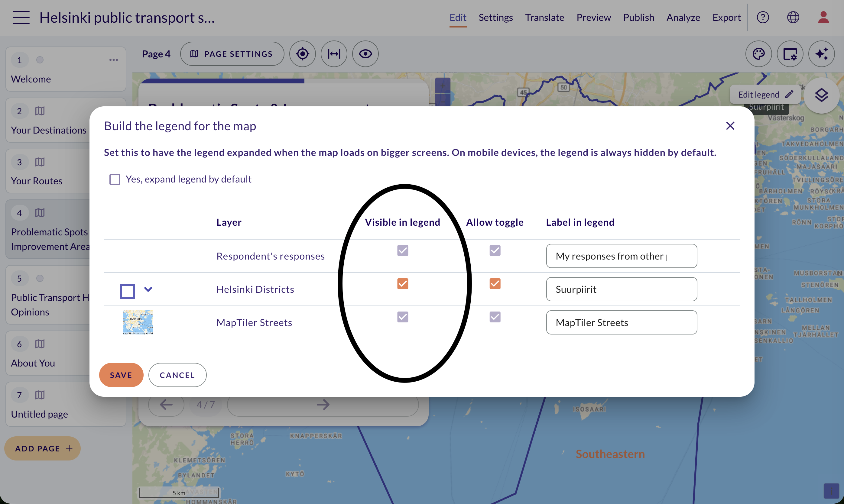Open the language globe icon
This screenshot has height=504, width=844.
[793, 17]
